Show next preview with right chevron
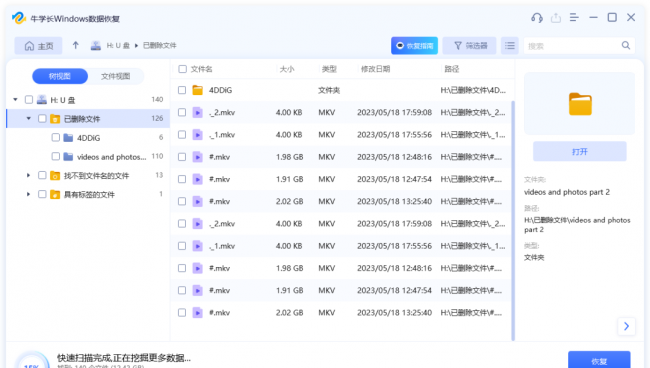The width and height of the screenshot is (650, 368). [x=626, y=326]
